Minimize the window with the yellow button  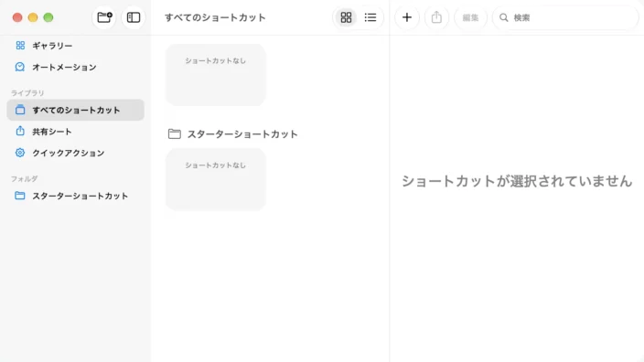click(33, 17)
